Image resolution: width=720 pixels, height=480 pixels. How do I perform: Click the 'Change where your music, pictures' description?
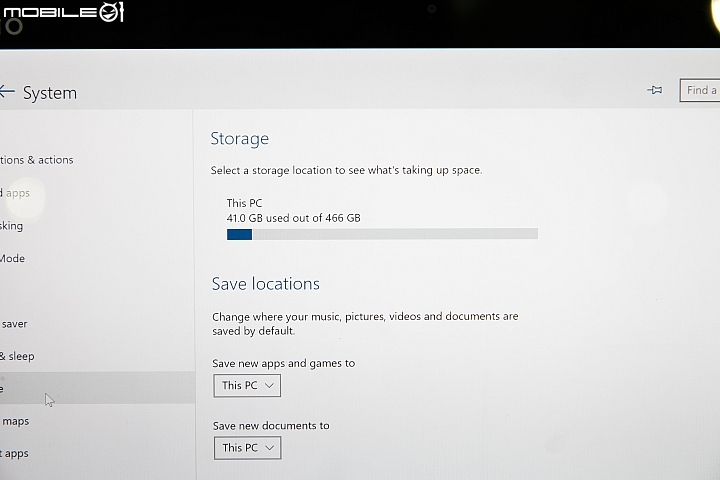(365, 323)
